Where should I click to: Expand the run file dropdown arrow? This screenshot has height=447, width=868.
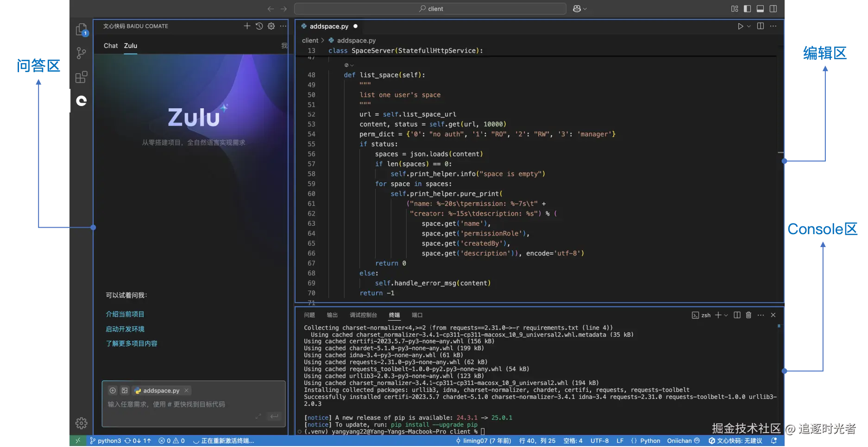749,26
